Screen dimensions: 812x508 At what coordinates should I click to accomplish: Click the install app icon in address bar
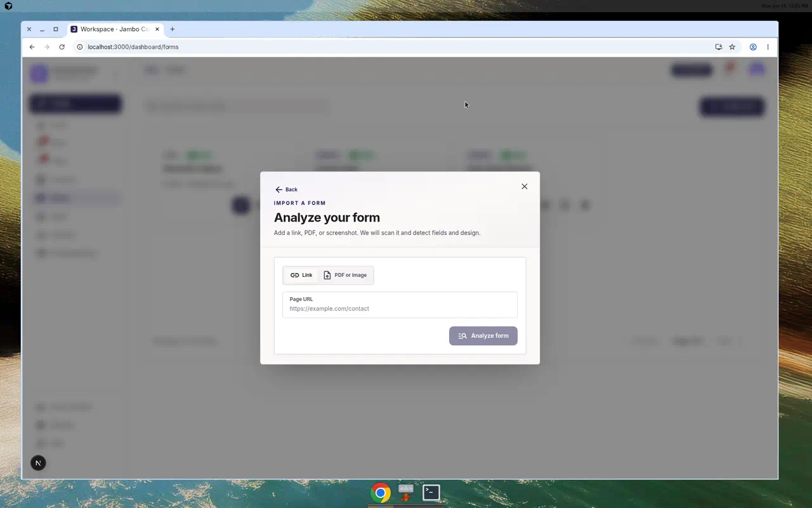click(719, 47)
